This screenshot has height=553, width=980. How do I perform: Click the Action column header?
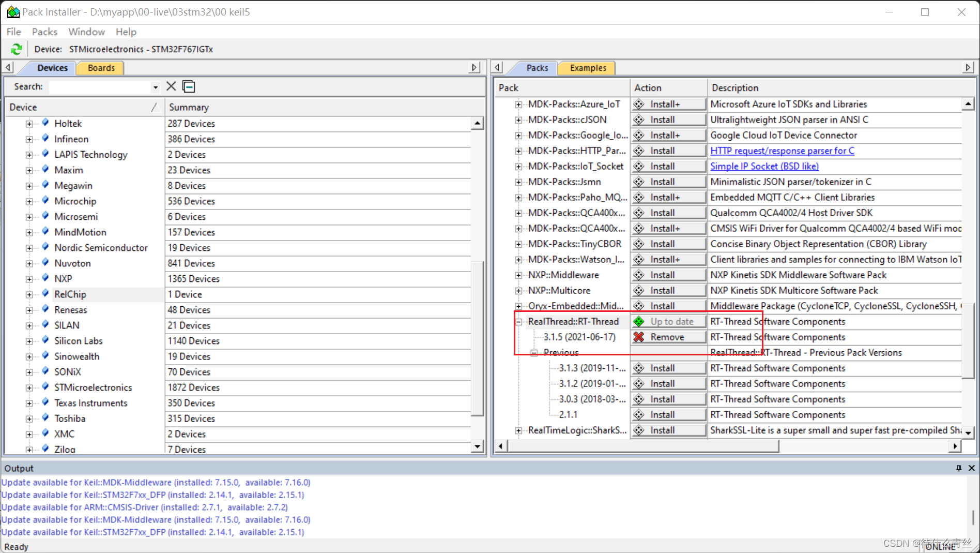pos(668,87)
